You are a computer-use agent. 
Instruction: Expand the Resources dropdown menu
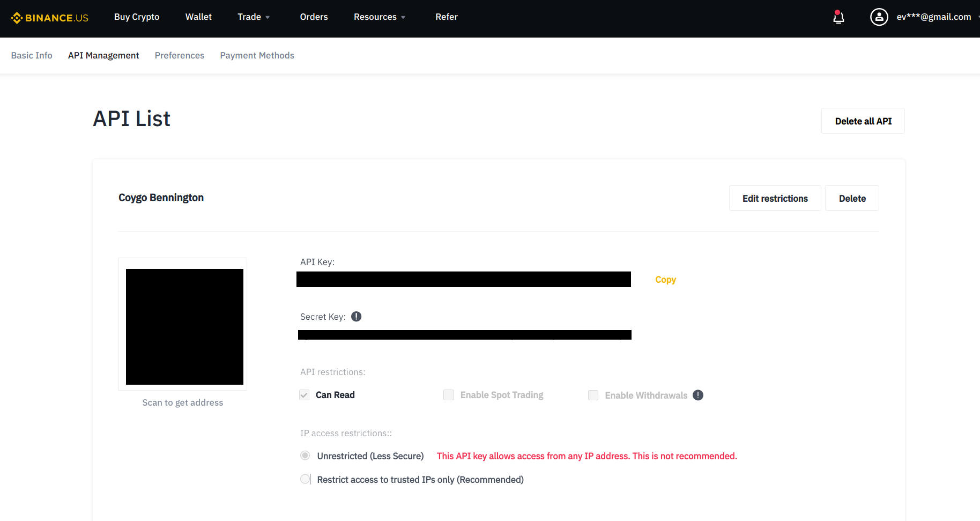[380, 17]
